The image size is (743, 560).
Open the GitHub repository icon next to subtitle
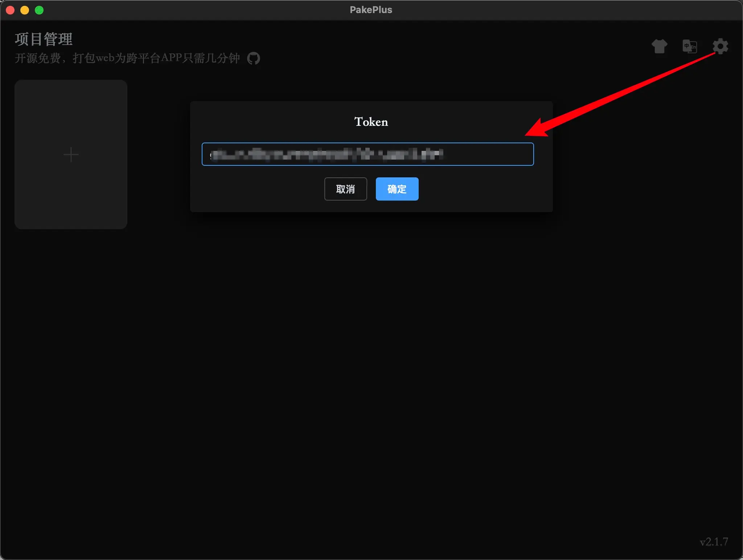[x=253, y=58]
